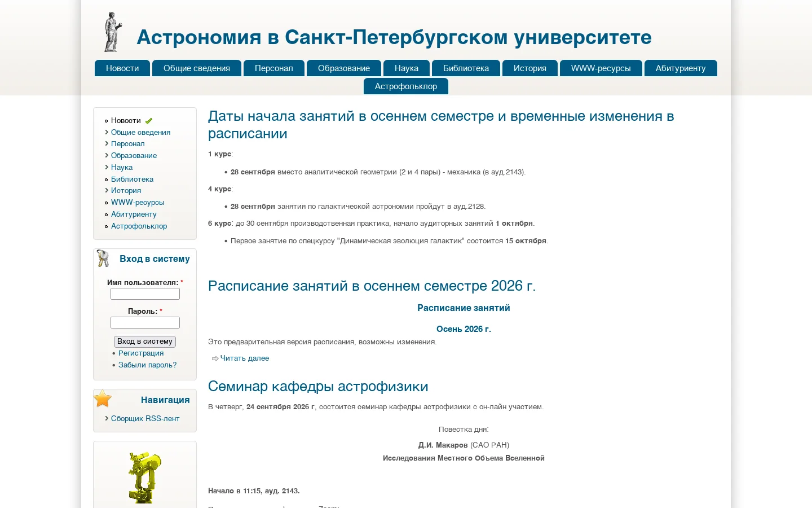Image resolution: width=812 pixels, height=508 pixels.
Task: Switch to the Образование top tab
Action: pos(344,68)
